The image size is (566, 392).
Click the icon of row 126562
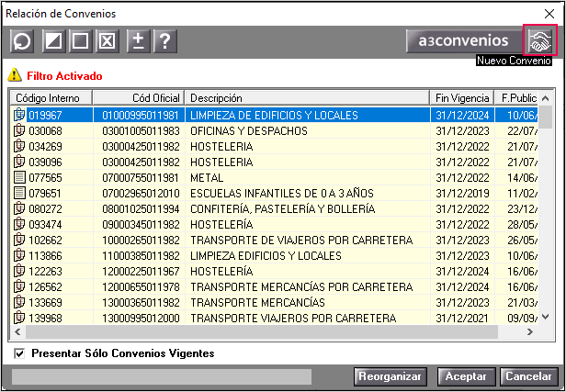19,286
